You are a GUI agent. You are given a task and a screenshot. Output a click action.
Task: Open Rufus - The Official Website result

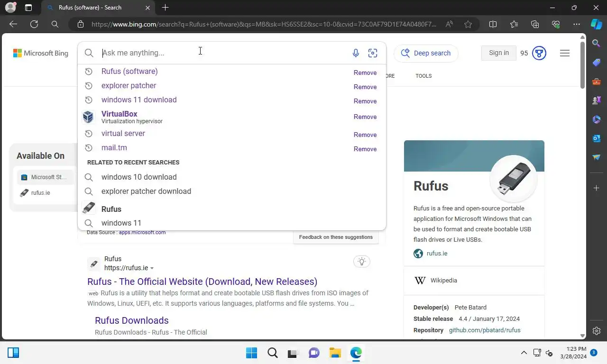[x=202, y=282]
